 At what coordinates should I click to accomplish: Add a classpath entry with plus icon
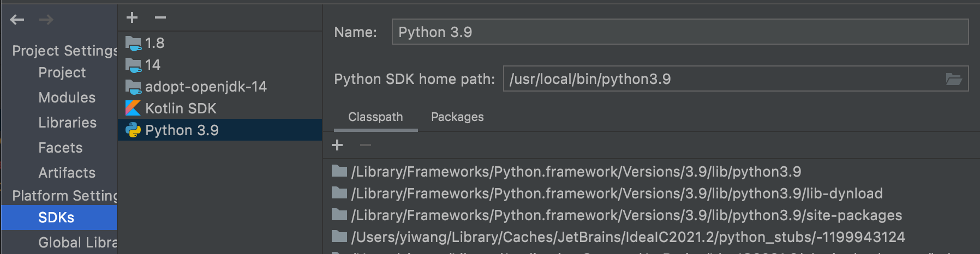pos(337,145)
